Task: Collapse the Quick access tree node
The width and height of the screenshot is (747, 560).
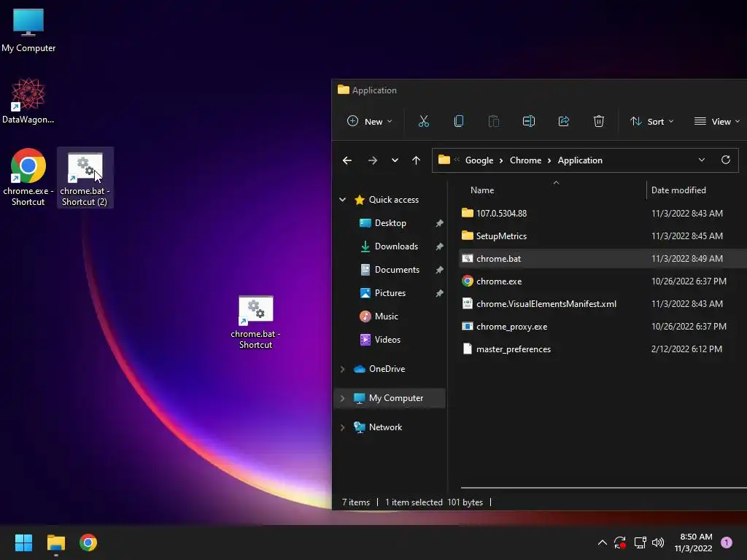Action: [343, 200]
